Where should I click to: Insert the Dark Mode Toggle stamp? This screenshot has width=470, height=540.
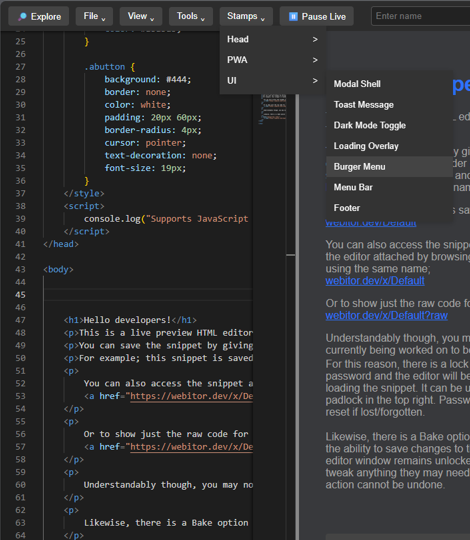coord(389,125)
